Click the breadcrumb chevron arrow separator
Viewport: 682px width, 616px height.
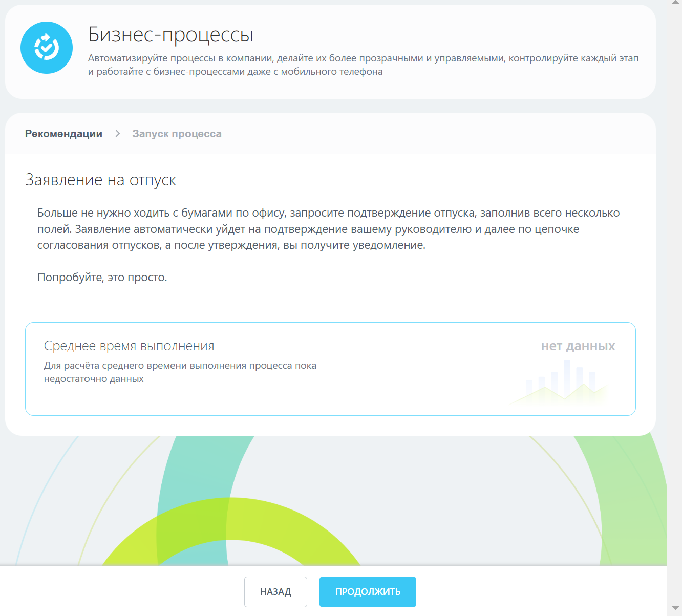(x=118, y=134)
